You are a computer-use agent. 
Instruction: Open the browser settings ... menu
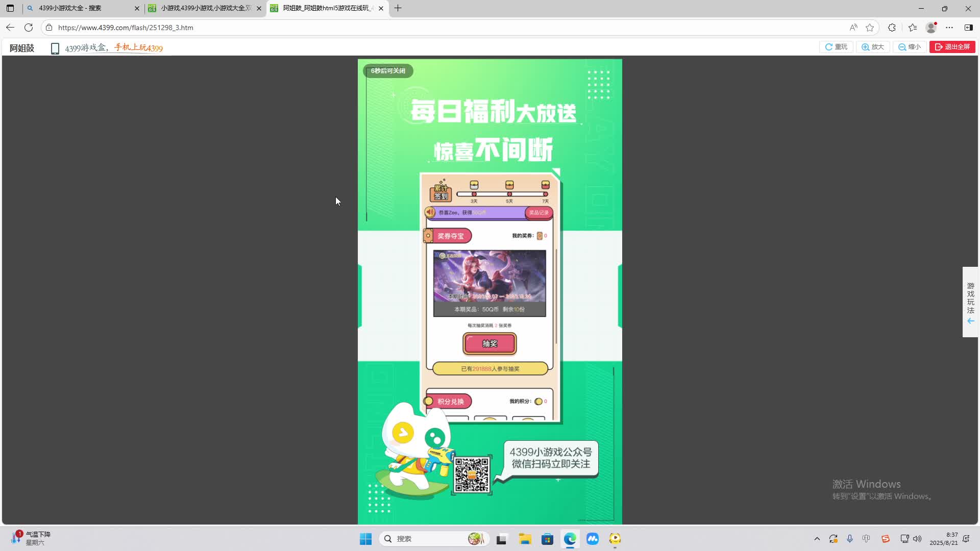tap(950, 28)
